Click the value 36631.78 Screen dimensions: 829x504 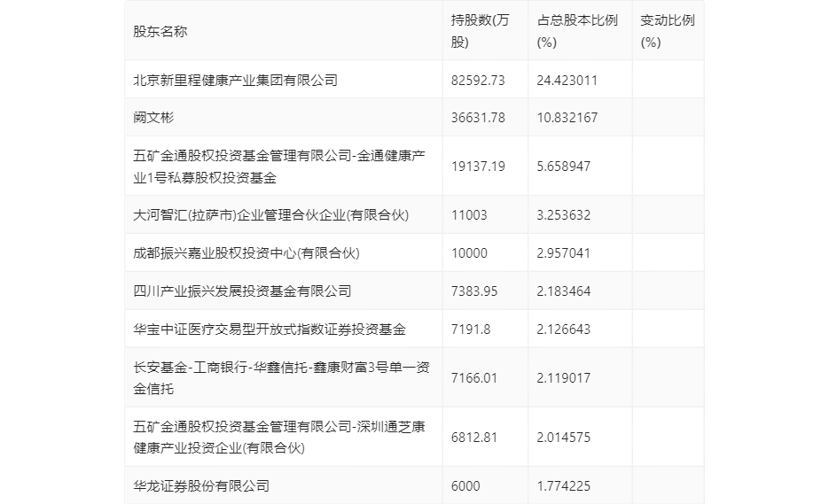(x=478, y=117)
